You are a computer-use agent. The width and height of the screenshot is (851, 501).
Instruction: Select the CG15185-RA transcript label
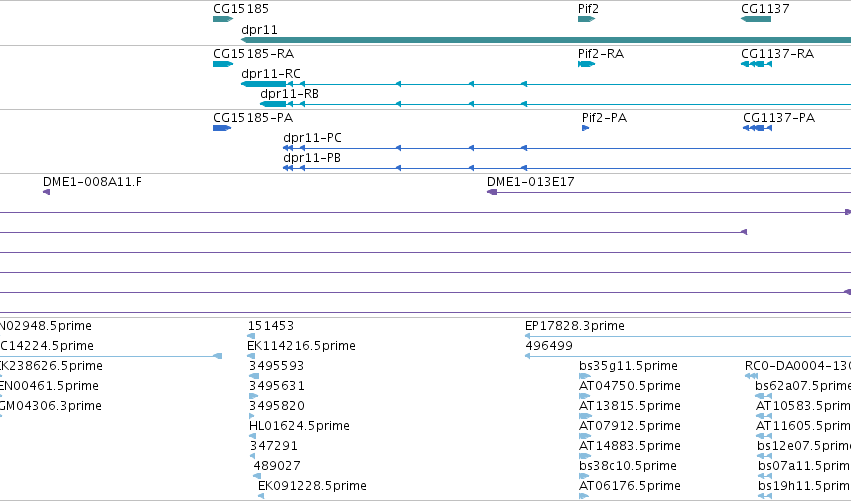point(253,54)
